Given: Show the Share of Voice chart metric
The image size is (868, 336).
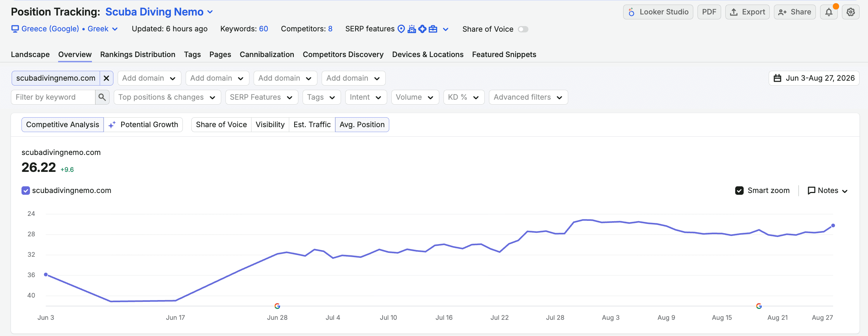Looking at the screenshot, I should pyautogui.click(x=221, y=125).
